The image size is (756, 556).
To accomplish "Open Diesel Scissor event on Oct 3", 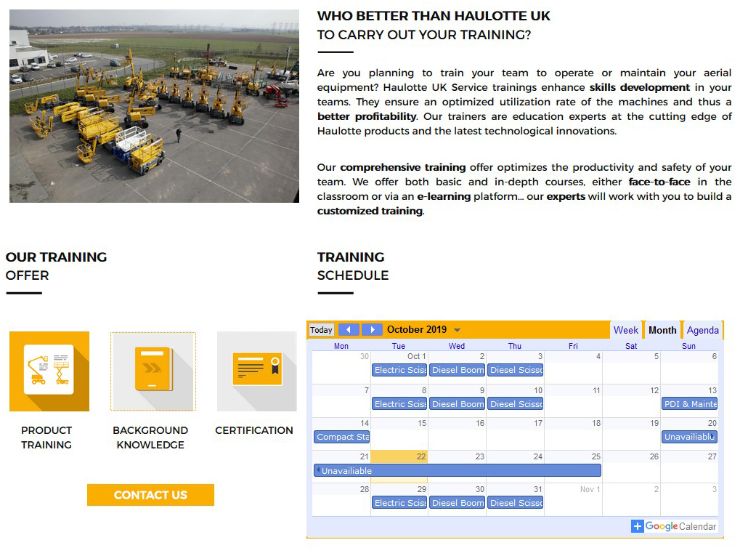I will click(x=516, y=370).
